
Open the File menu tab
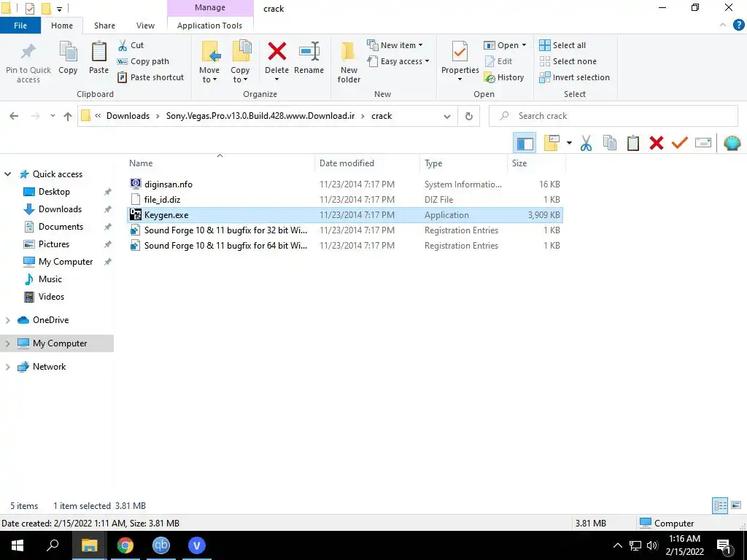[x=20, y=26]
